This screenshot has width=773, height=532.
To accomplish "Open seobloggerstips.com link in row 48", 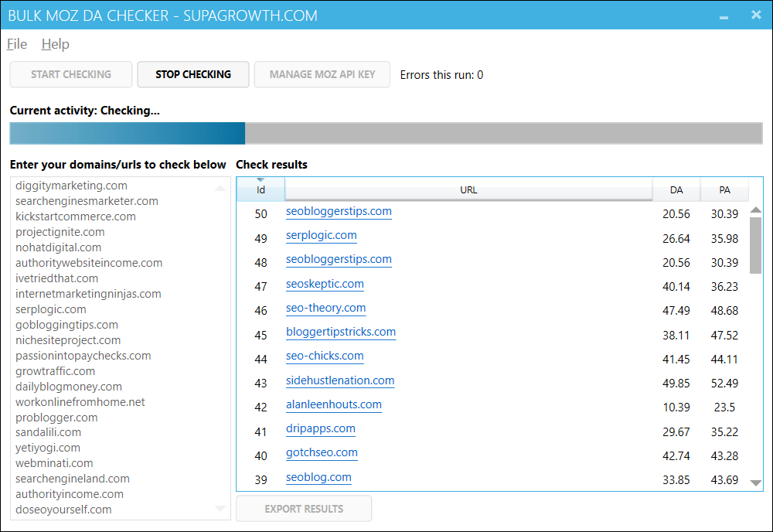I will pyautogui.click(x=339, y=259).
